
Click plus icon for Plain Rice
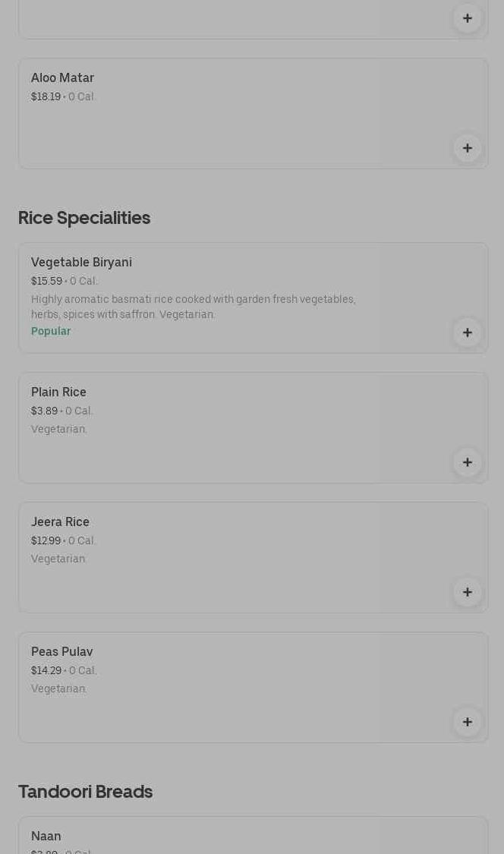pyautogui.click(x=467, y=462)
